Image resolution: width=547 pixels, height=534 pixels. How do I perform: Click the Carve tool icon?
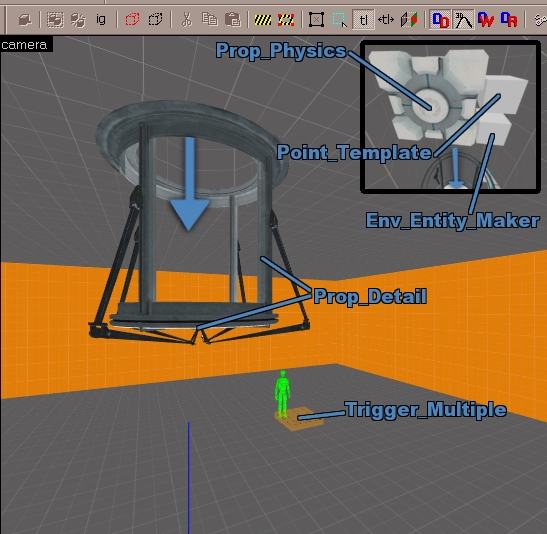pyautogui.click(x=25, y=20)
